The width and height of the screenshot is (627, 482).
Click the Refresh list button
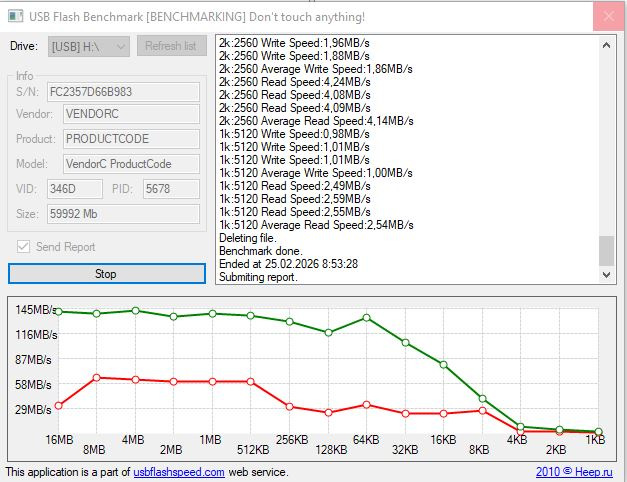pyautogui.click(x=172, y=46)
